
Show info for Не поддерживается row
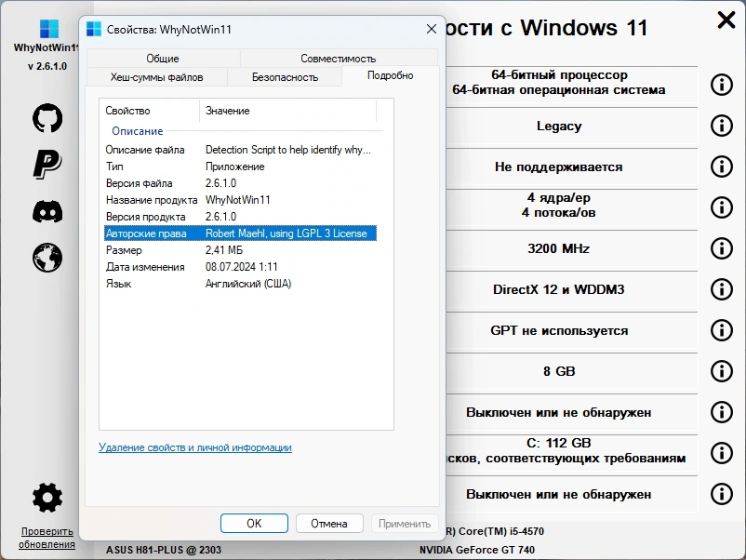coord(721,167)
